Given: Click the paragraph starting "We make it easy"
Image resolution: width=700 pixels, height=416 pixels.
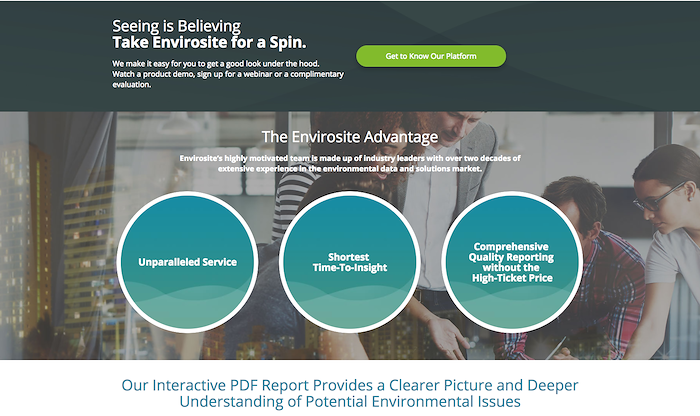Looking at the screenshot, I should (228, 74).
